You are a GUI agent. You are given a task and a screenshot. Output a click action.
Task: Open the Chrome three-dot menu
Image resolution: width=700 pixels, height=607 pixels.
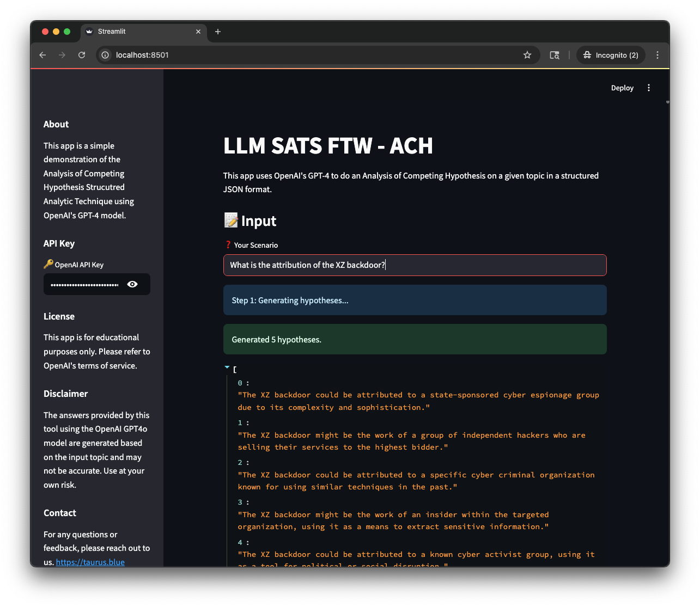coord(658,55)
